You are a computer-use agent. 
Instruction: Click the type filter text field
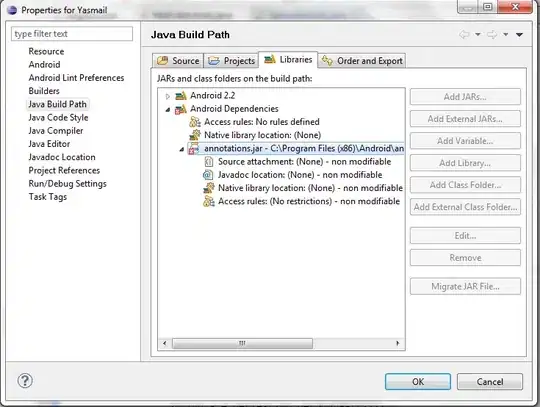click(x=72, y=34)
